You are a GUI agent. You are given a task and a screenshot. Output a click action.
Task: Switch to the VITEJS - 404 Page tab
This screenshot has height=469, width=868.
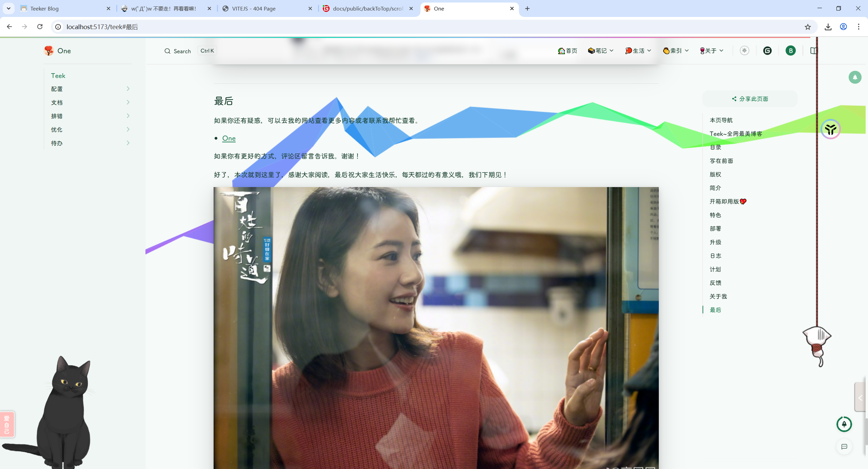coord(268,8)
